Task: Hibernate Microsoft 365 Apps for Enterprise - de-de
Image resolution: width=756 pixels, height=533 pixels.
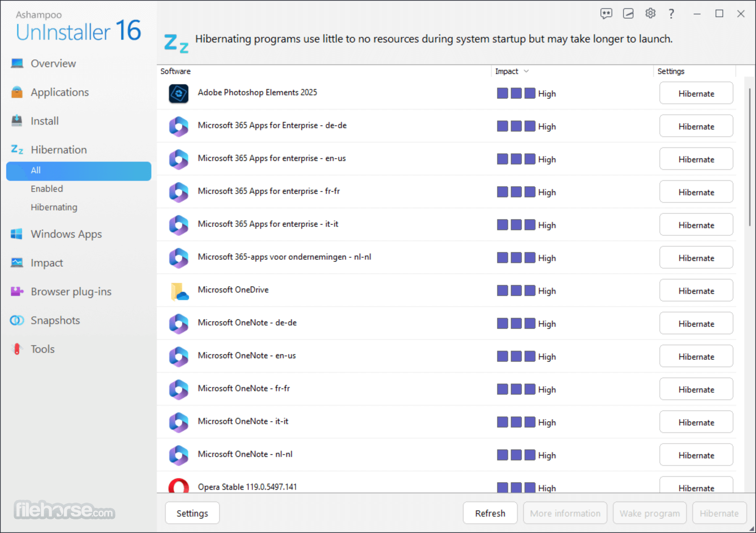Action: [696, 126]
